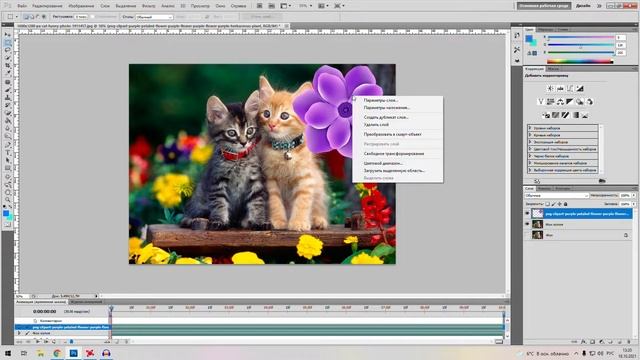Toggle lock all in Layers panel
Image resolution: width=640 pixels, height=360 pixels.
point(566,204)
